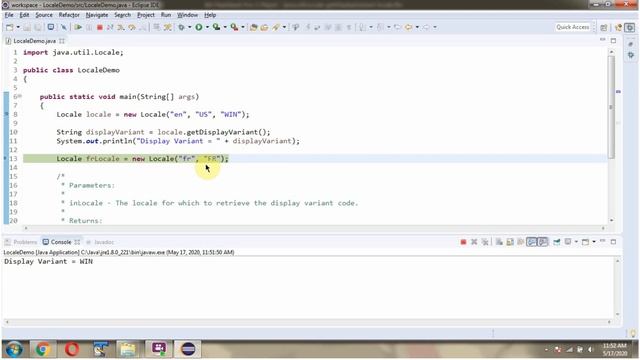The image size is (640, 360).
Task: Open the Project menu
Action: point(146,15)
